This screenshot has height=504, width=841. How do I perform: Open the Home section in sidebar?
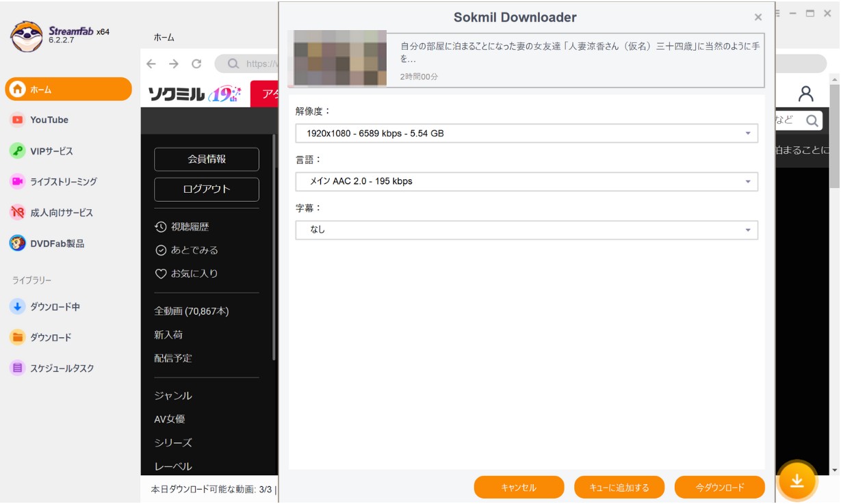(x=68, y=89)
